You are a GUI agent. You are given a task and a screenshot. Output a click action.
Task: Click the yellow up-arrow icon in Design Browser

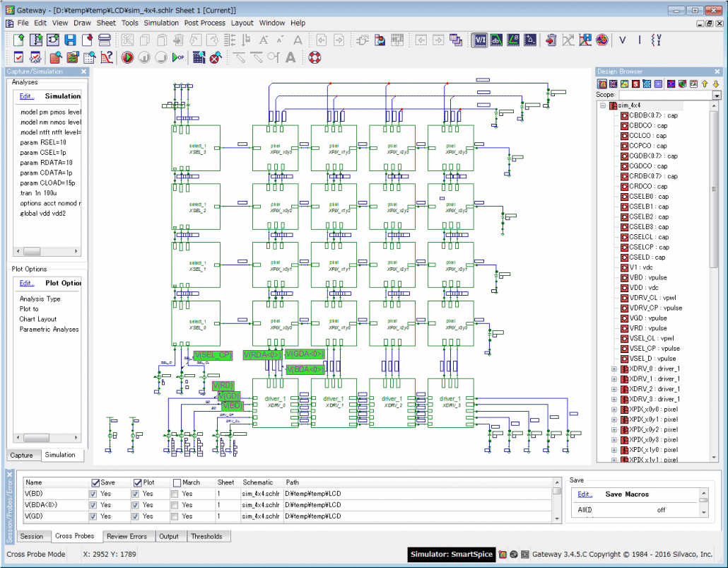704,83
